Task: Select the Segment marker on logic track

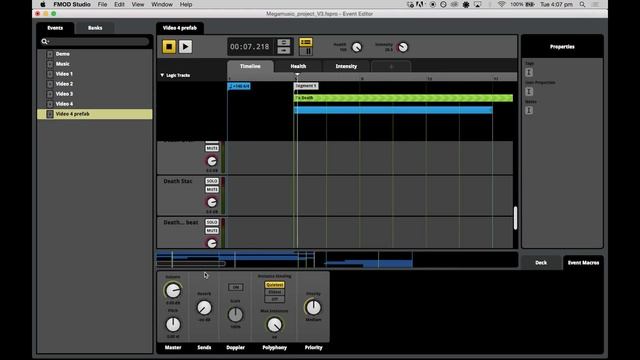Action: click(x=306, y=86)
